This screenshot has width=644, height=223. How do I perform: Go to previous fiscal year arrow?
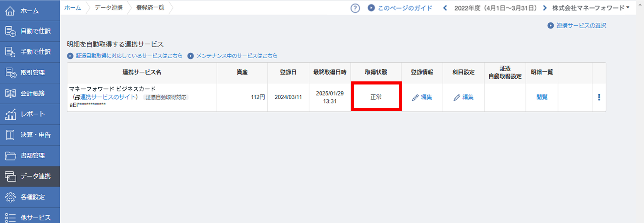tap(445, 8)
